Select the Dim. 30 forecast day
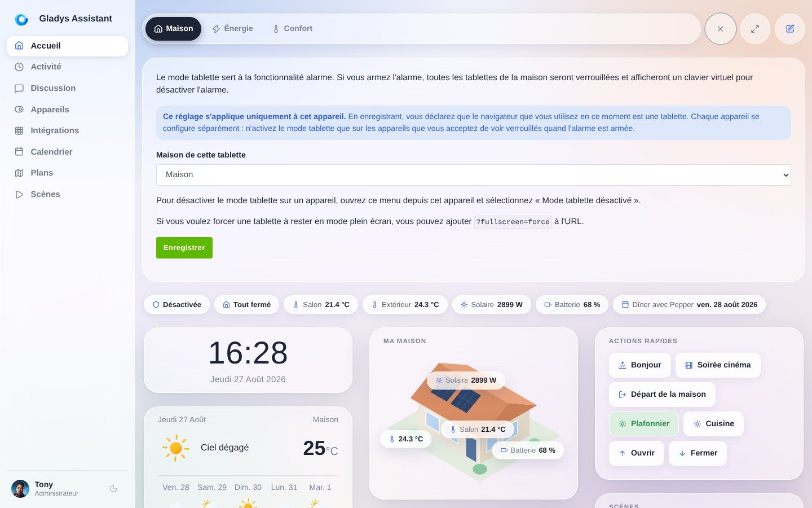 tap(248, 488)
